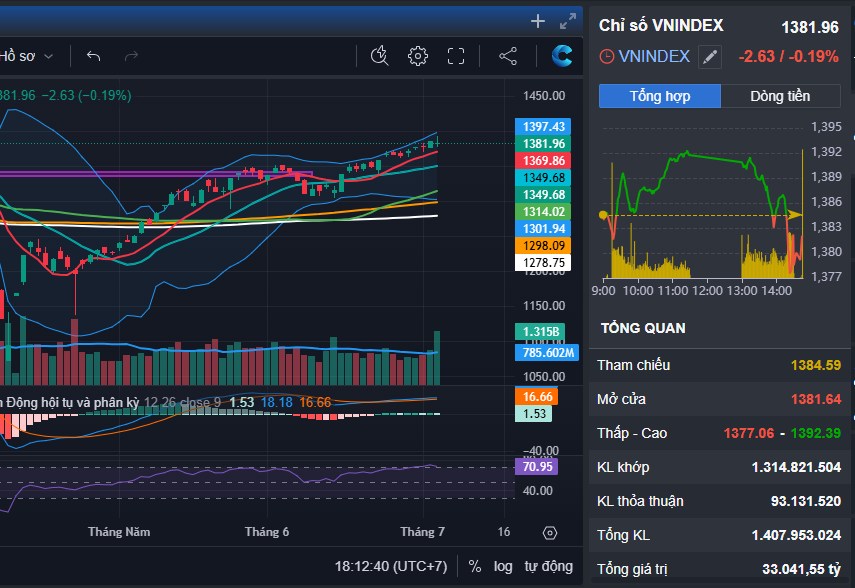
Task: Click Tham chiếu value 1384.59
Action: click(x=816, y=365)
